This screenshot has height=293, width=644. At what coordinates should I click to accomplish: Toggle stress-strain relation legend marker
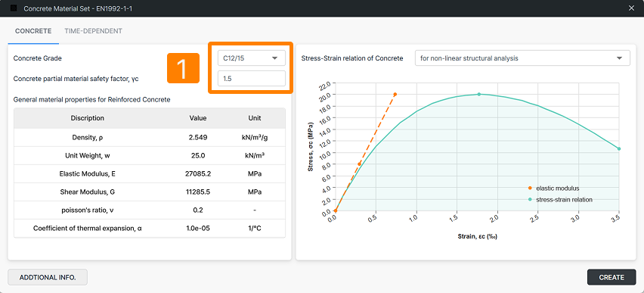[530, 200]
